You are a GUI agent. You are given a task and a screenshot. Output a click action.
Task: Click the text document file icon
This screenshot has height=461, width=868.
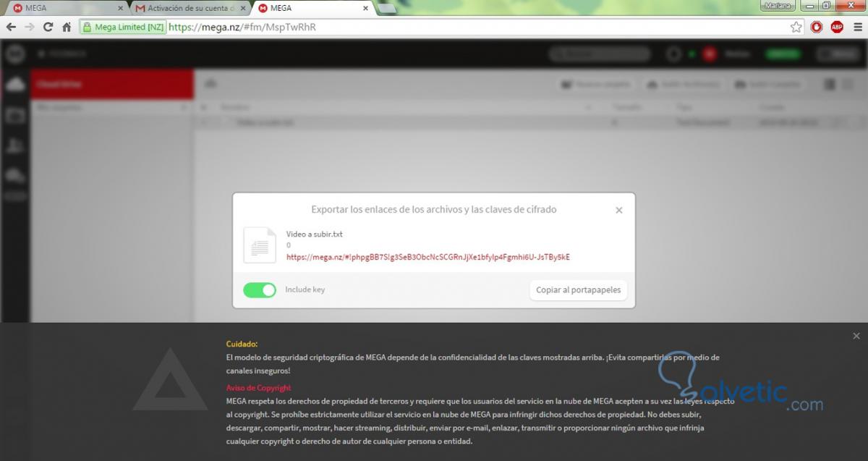260,245
